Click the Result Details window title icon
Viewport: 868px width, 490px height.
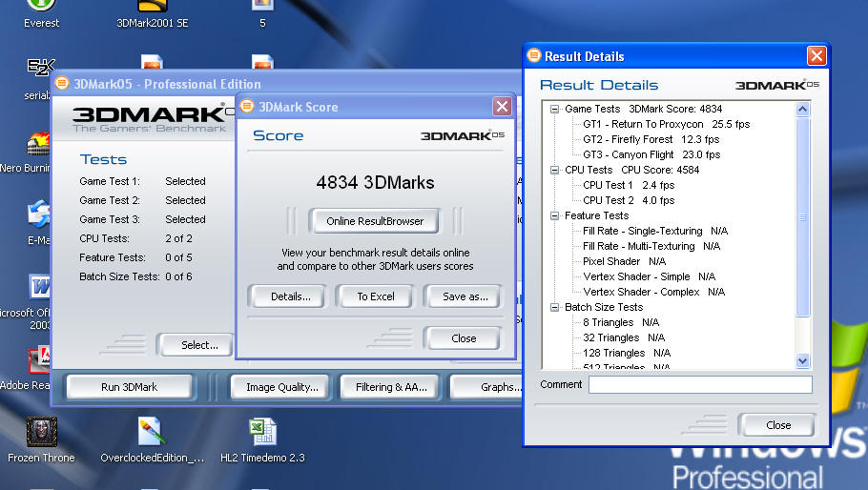533,55
